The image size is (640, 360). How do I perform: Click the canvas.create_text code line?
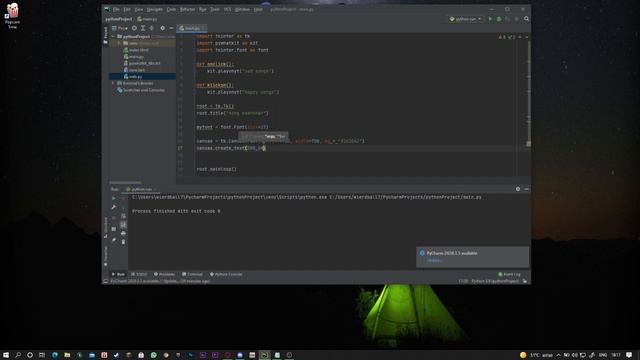coord(231,148)
